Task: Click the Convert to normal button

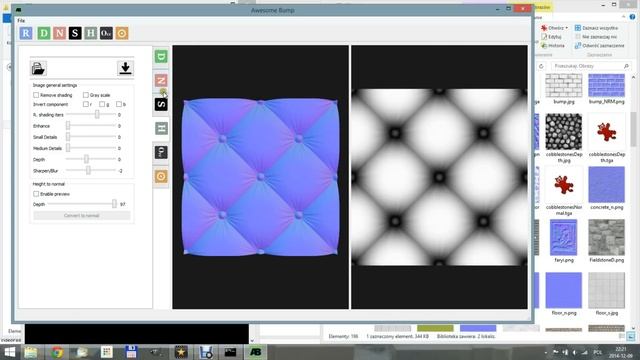Action: pos(82,216)
